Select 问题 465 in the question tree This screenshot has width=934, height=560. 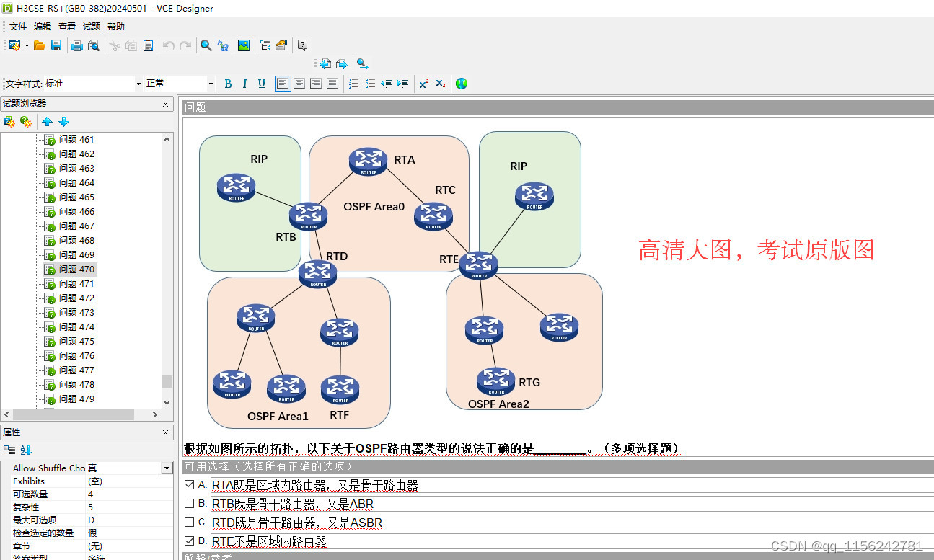[x=77, y=197]
